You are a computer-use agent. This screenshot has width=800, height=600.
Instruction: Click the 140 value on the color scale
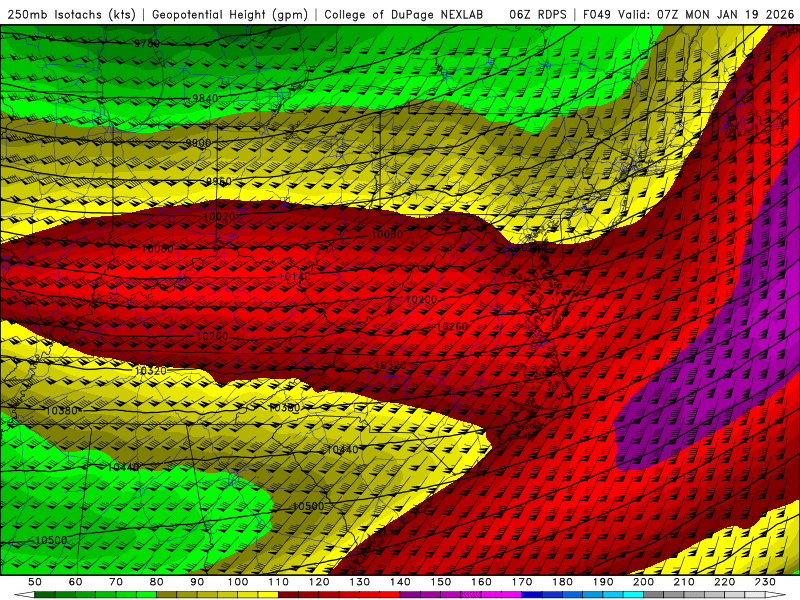coord(400,582)
